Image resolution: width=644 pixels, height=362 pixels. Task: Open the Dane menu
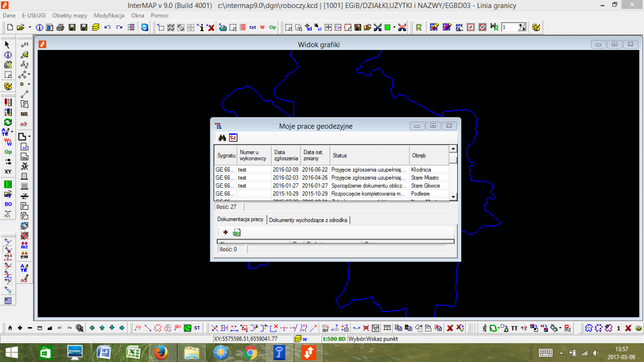tap(9, 16)
